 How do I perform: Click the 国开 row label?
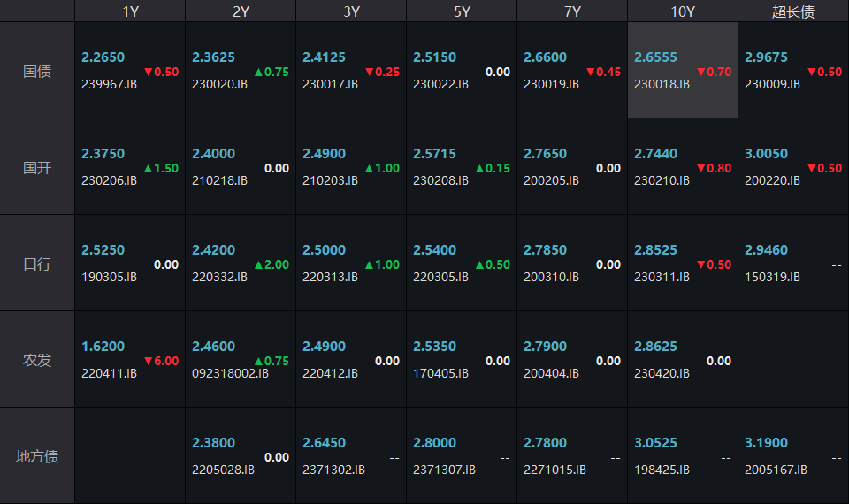click(37, 167)
